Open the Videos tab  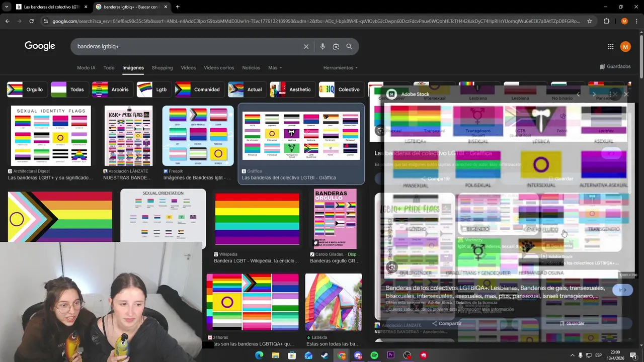tap(188, 68)
